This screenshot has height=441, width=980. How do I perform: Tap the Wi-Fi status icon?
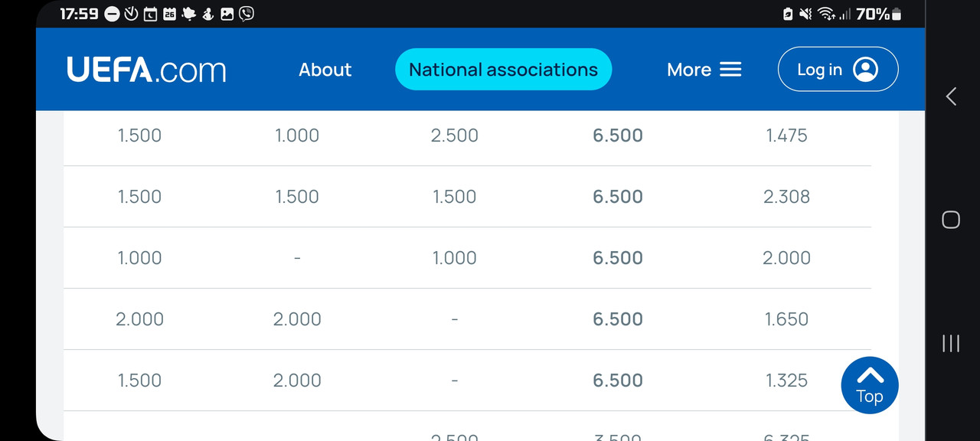pos(826,14)
